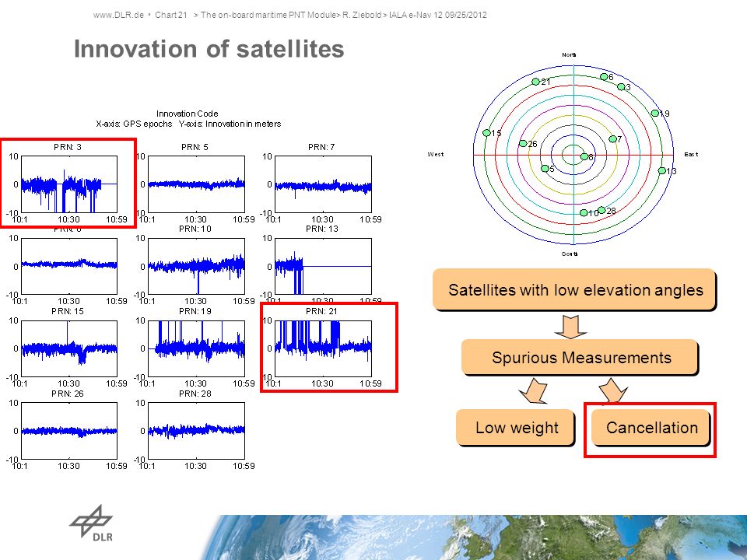This screenshot has width=747, height=560.
Task: Select the PRN: 28 innovation plot
Action: pyautogui.click(x=196, y=431)
